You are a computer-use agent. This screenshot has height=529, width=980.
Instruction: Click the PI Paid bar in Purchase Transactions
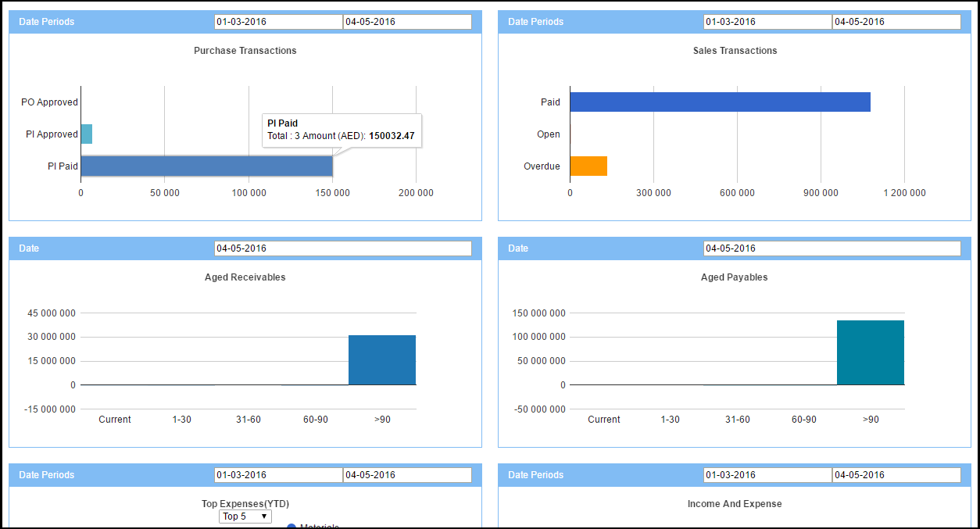(x=206, y=166)
